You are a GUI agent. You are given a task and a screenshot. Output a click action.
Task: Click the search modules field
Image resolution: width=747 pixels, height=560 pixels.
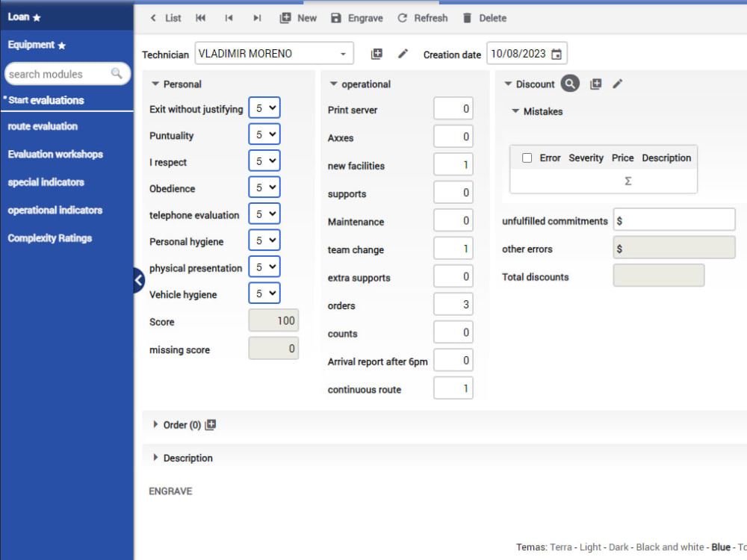click(x=67, y=74)
